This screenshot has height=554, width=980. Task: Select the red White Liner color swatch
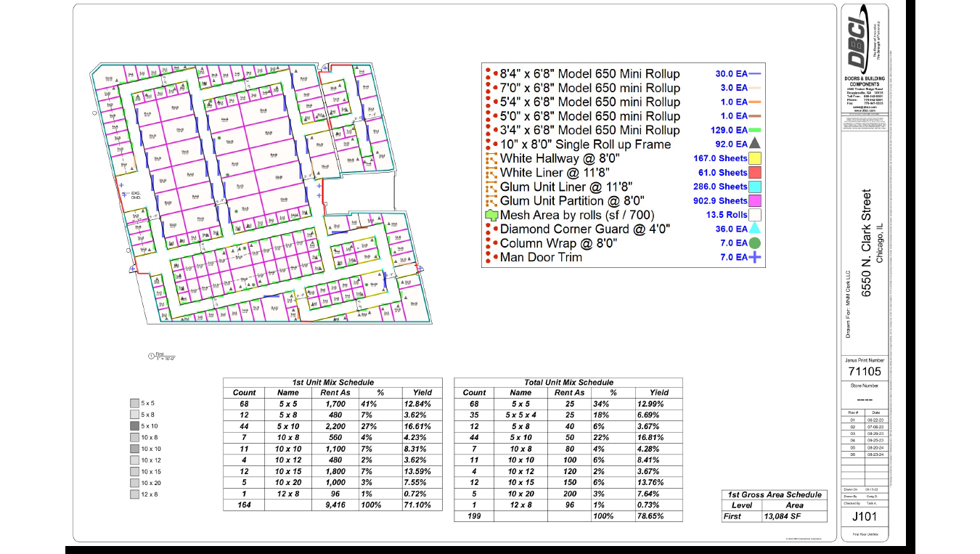coord(754,172)
